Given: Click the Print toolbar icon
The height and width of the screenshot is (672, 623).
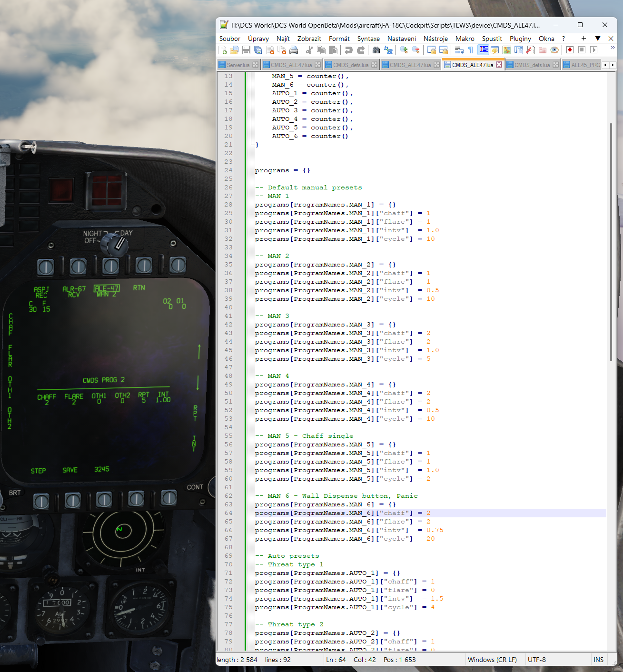Looking at the screenshot, I should pos(294,50).
